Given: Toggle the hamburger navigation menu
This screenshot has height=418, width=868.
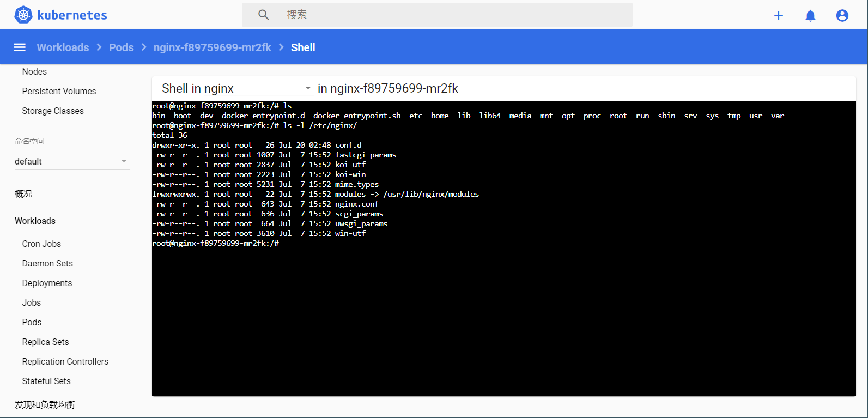Looking at the screenshot, I should point(20,47).
